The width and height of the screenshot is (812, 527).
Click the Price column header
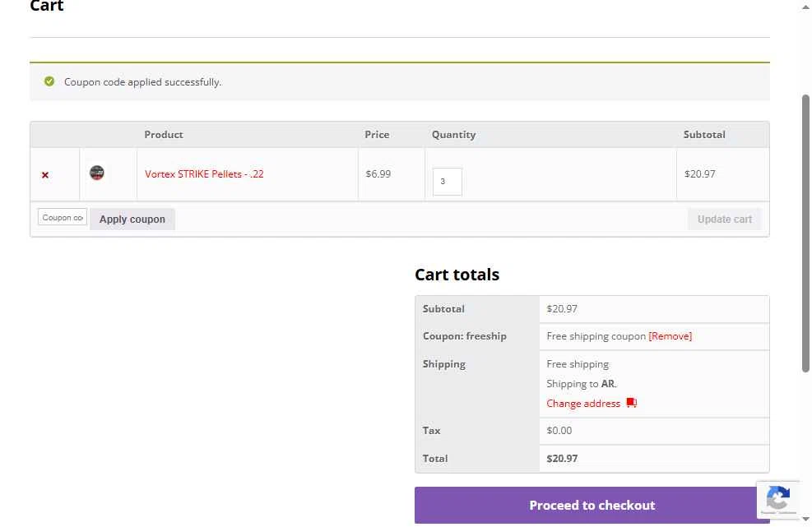(x=377, y=135)
